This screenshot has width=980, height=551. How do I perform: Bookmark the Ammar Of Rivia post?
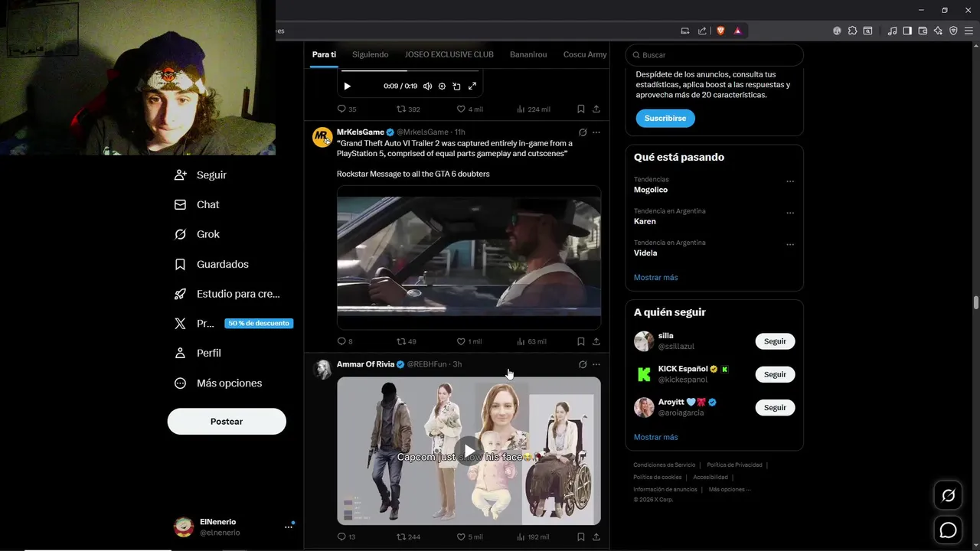point(581,536)
